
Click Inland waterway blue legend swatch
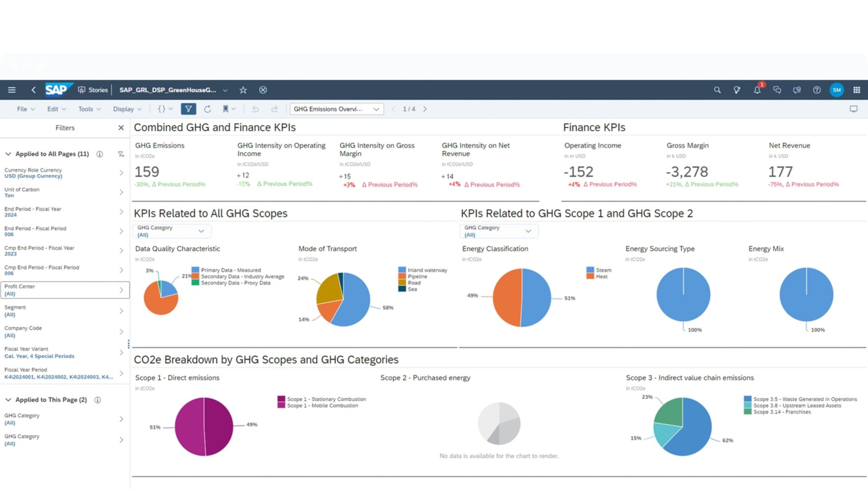pyautogui.click(x=402, y=270)
